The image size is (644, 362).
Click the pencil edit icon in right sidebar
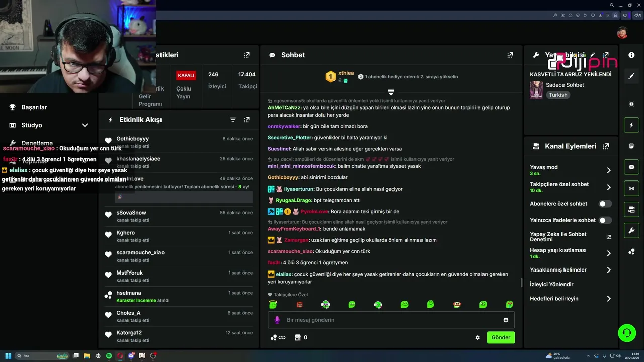coord(631,76)
